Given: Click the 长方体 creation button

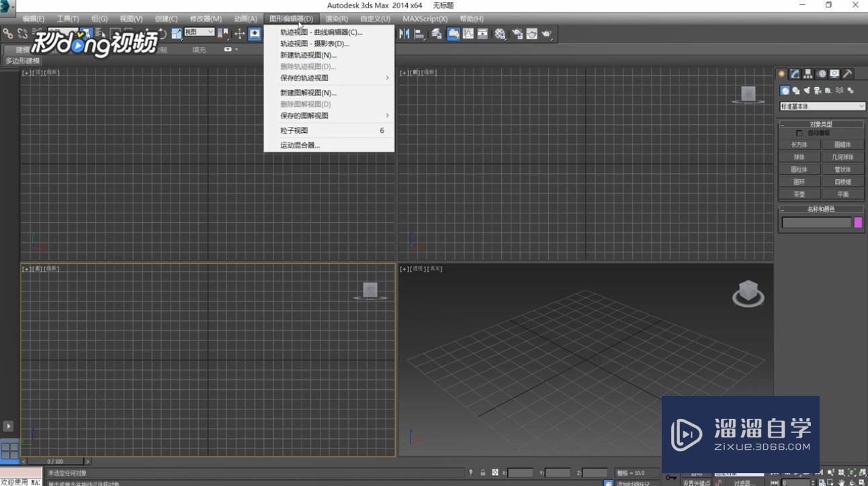Looking at the screenshot, I should [x=799, y=144].
